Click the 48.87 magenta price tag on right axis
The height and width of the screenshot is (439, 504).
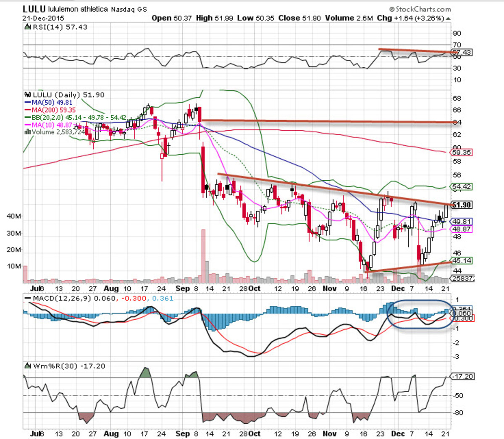pyautogui.click(x=462, y=229)
